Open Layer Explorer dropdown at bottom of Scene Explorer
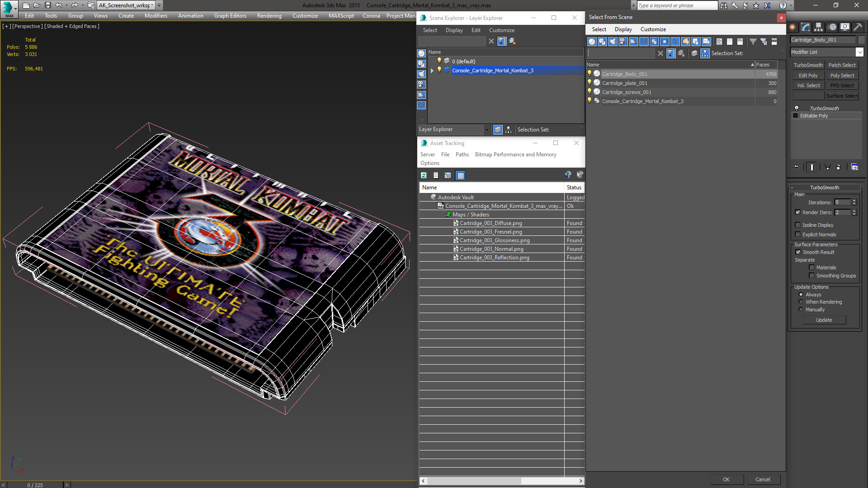Viewport: 868px width, 488px height. [487, 130]
